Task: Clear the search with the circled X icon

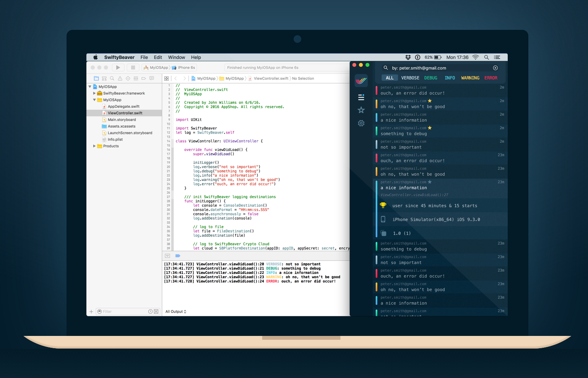Action: click(x=495, y=68)
